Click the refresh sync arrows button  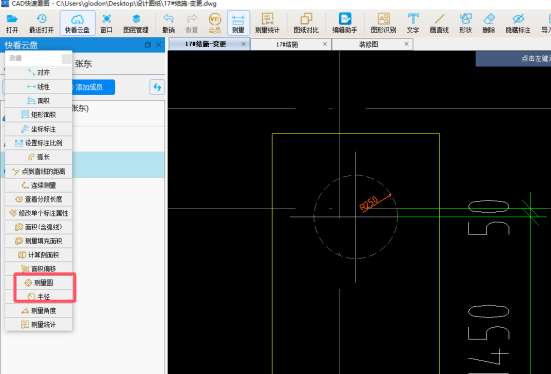click(157, 87)
